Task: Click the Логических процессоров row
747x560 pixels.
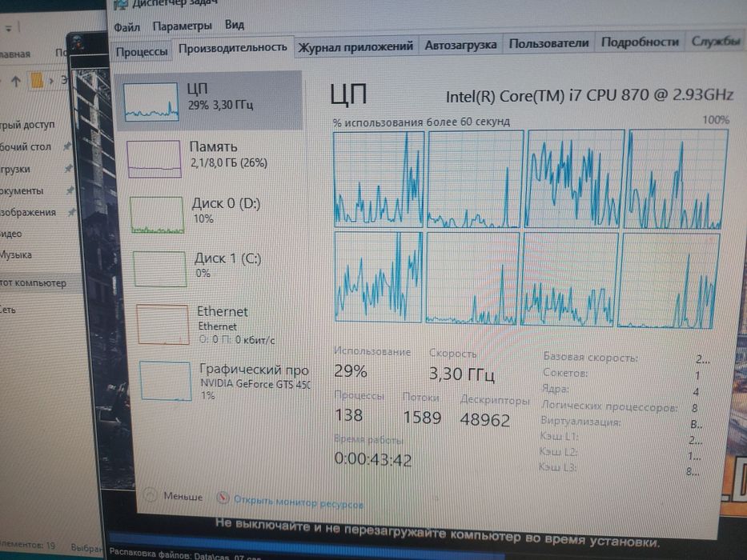Action: pyautogui.click(x=620, y=407)
